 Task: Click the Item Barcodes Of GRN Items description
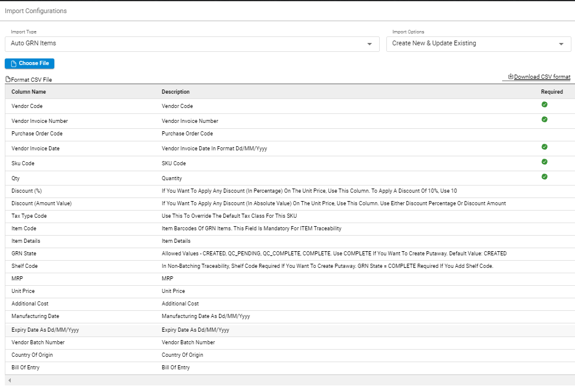pyautogui.click(x=251, y=229)
